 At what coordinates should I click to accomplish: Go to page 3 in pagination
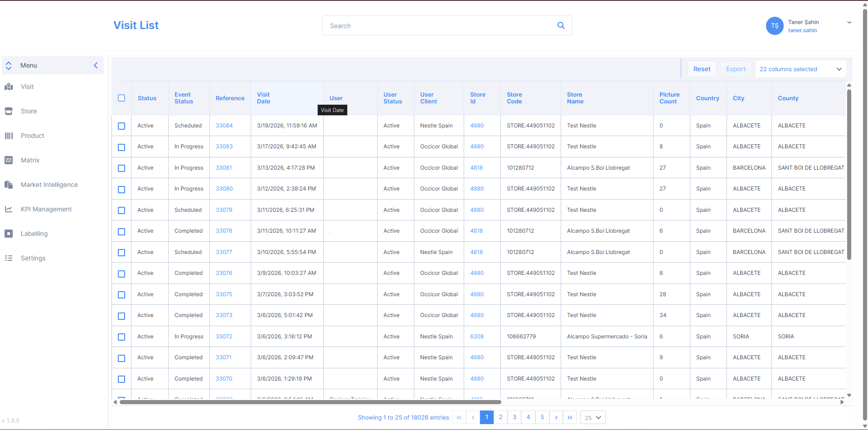click(x=514, y=417)
